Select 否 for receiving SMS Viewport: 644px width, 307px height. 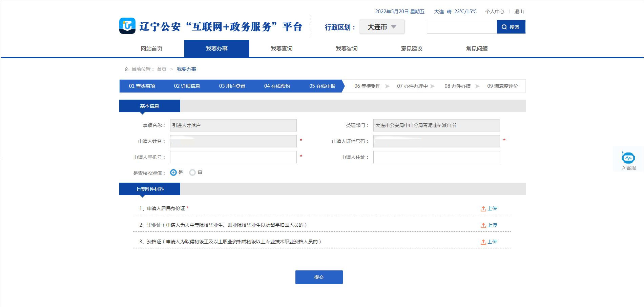point(192,172)
